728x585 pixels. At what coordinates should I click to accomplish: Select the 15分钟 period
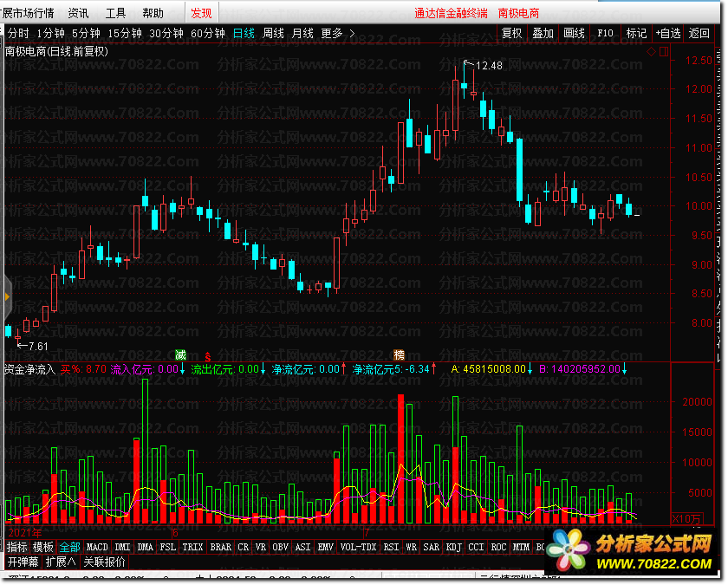[x=125, y=34]
